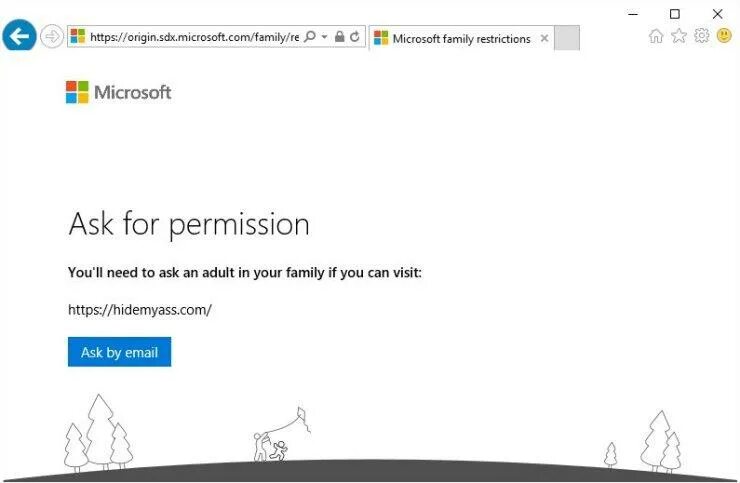This screenshot has height=483, width=740.
Task: Click the hidemyass.com URL text
Action: pos(140,310)
